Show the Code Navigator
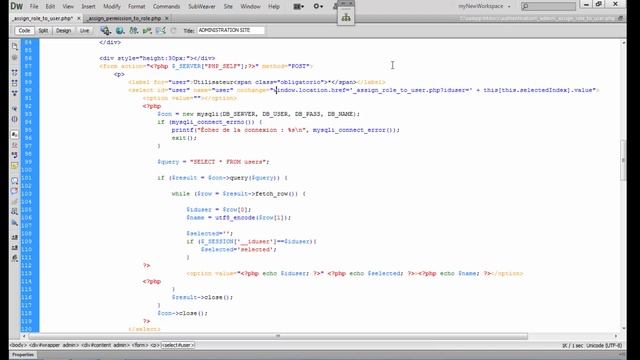Image resolution: width=640 pixels, height=360 pixels. (x=15, y=58)
